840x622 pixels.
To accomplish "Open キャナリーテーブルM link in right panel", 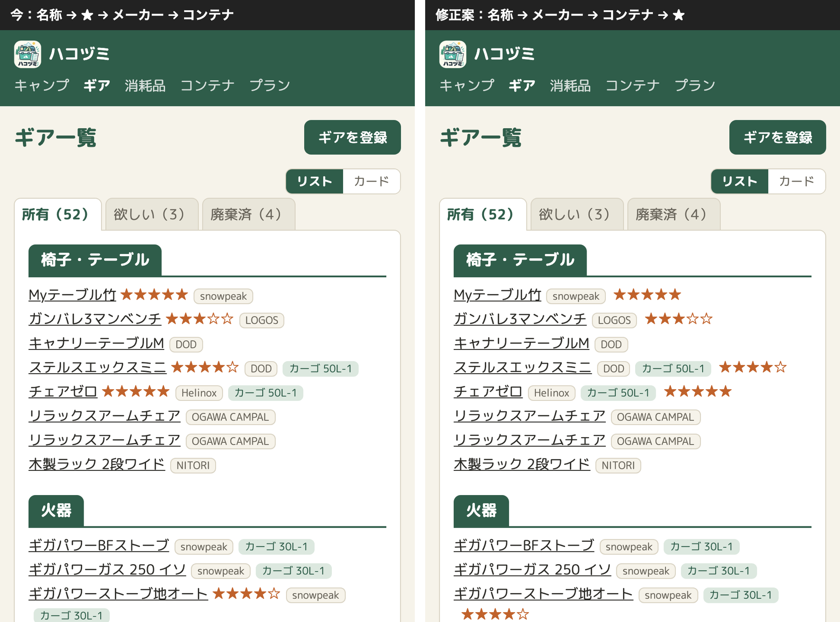I will [x=521, y=343].
